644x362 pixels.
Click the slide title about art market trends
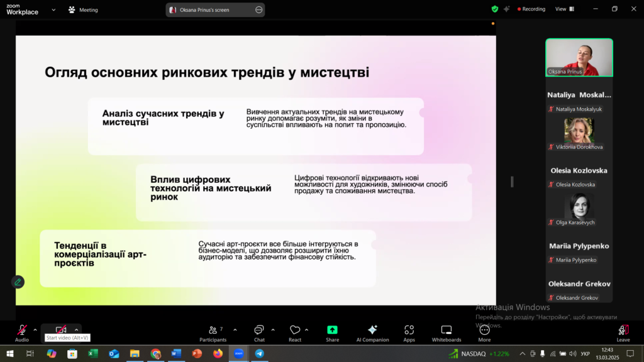click(x=207, y=72)
